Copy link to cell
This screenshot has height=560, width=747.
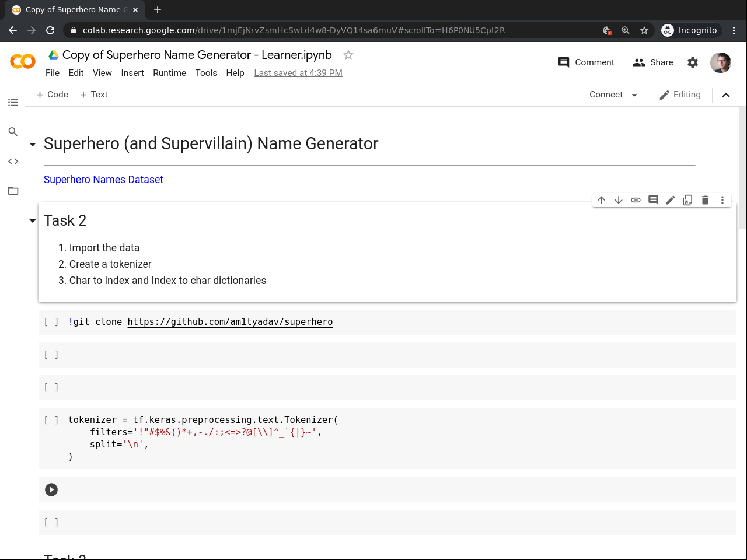(636, 200)
